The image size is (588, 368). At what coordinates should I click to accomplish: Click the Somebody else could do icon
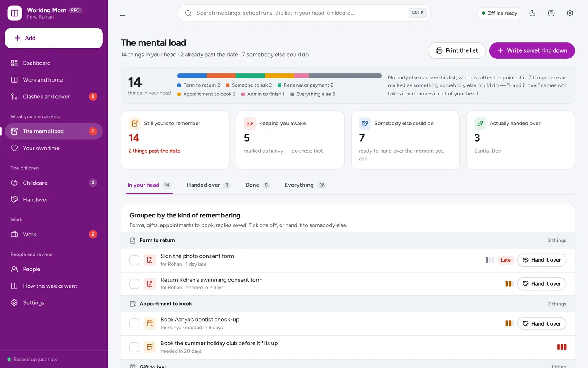tap(365, 123)
